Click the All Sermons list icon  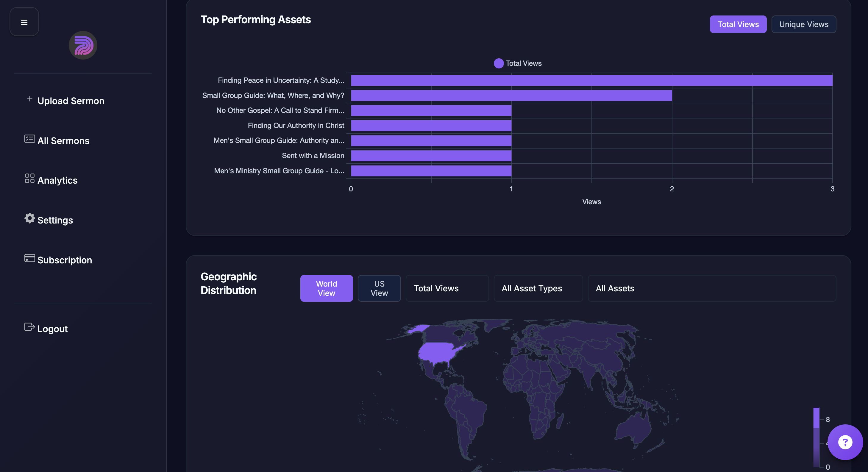[x=30, y=139]
